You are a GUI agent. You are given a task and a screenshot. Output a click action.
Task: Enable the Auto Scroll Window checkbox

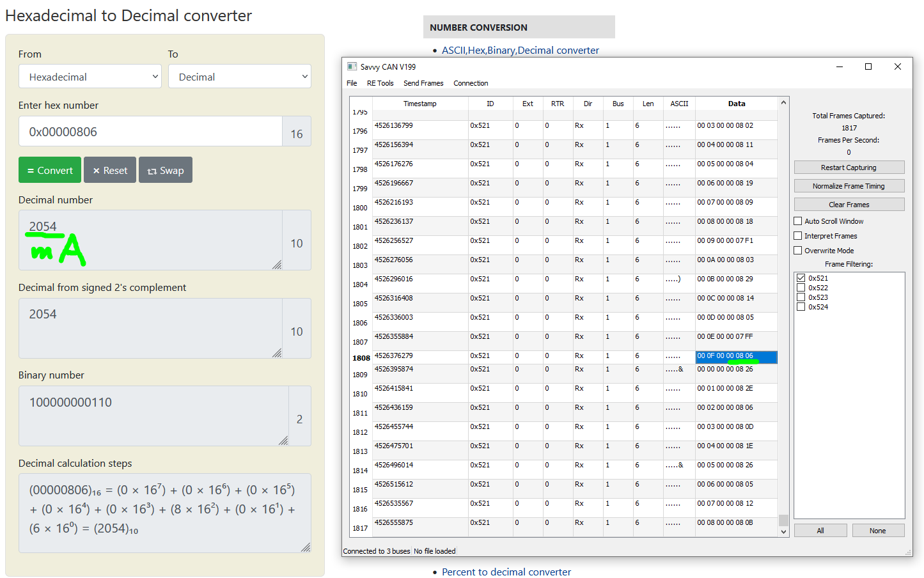[x=798, y=221]
